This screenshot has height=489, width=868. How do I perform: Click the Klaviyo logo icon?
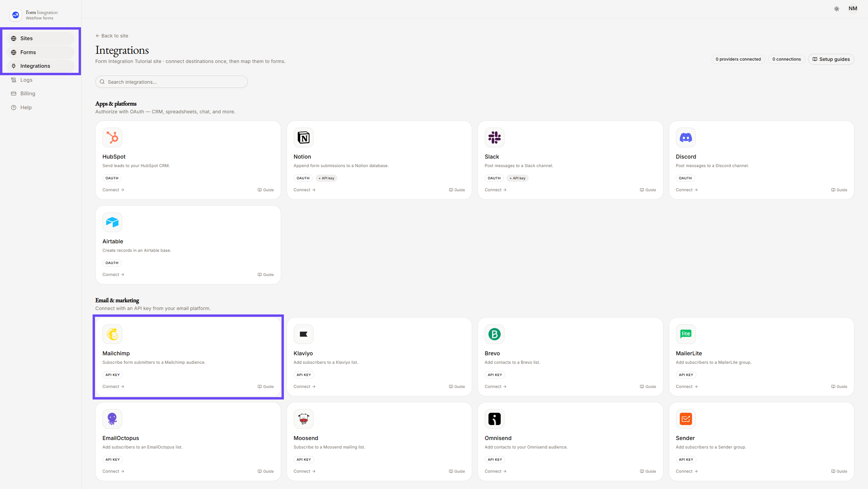pos(303,334)
